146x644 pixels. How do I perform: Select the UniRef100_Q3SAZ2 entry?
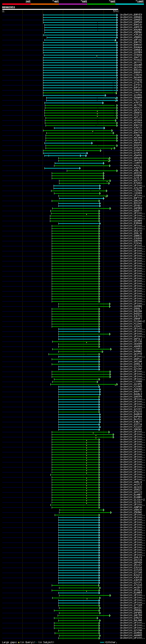(x=131, y=326)
